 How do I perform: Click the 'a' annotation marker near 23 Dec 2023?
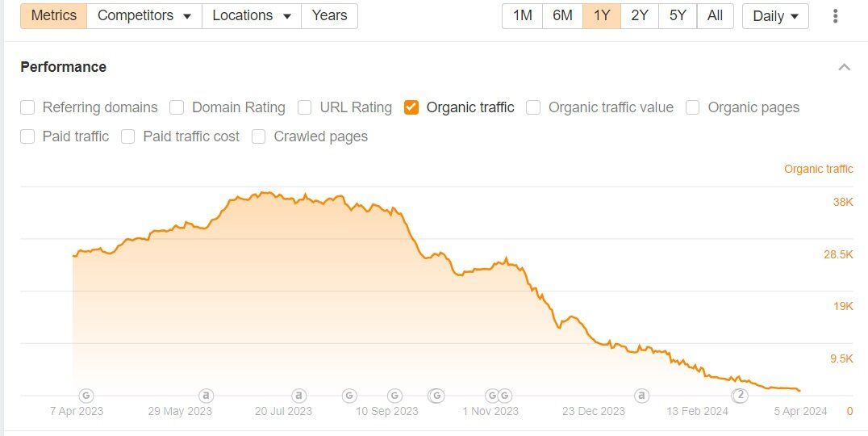coord(642,396)
